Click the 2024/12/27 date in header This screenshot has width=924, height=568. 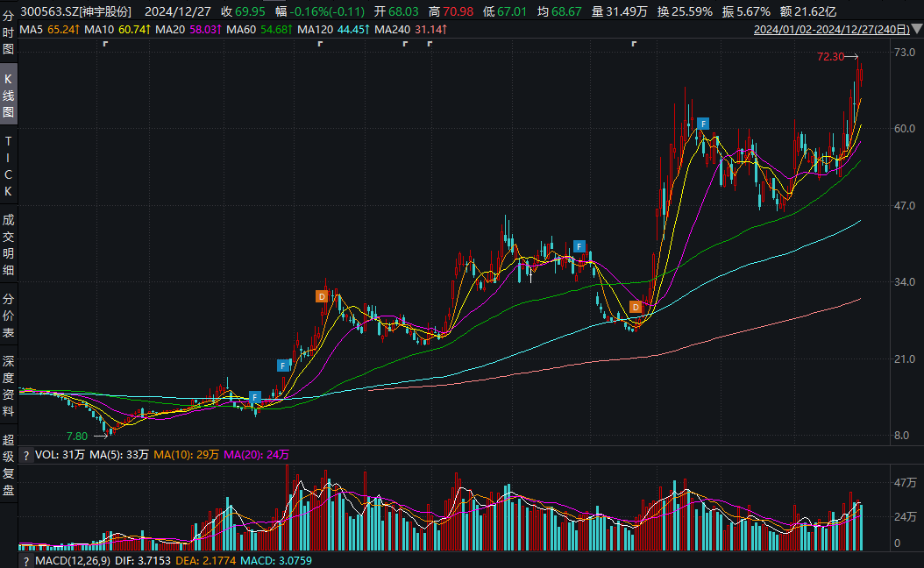(178, 11)
